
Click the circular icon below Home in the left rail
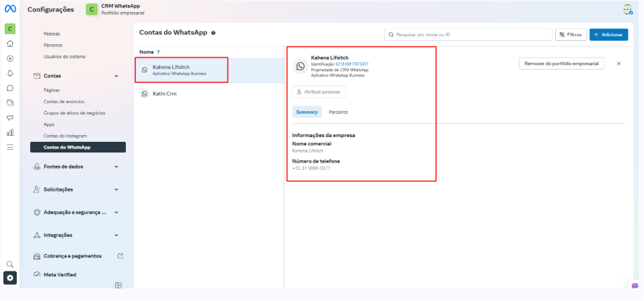point(10,58)
